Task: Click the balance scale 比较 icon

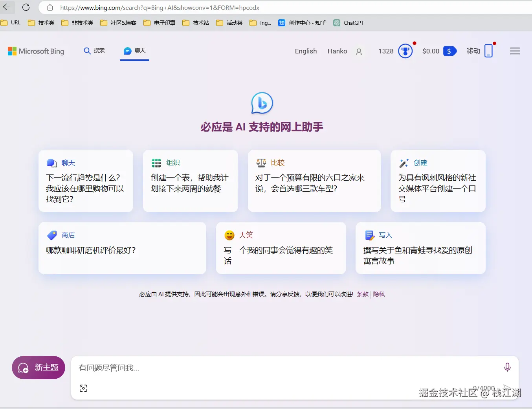Action: point(261,163)
